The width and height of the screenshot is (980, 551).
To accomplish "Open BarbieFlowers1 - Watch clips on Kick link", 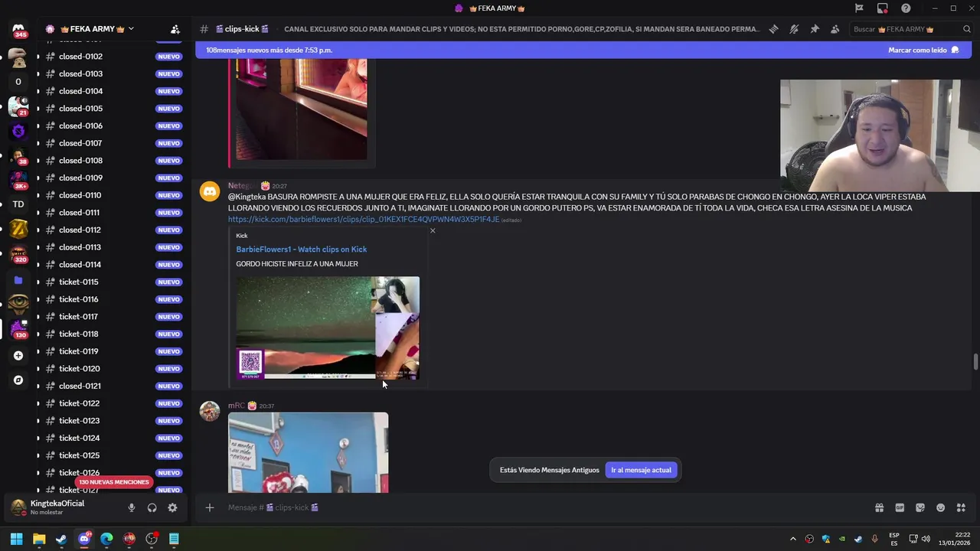I will [x=301, y=249].
